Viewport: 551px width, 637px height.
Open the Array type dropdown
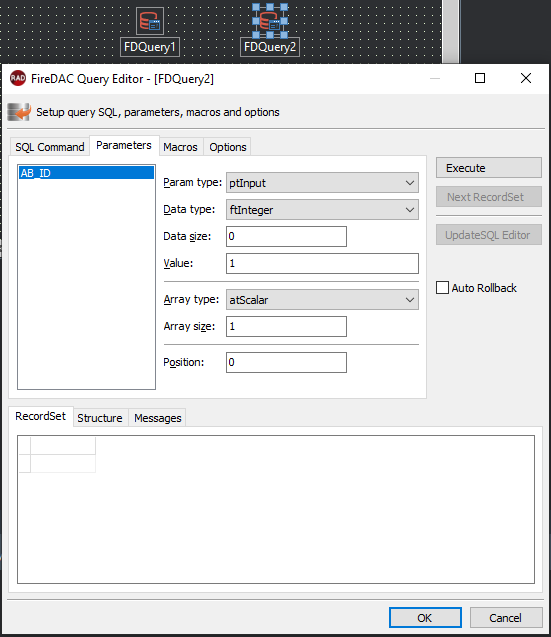tap(322, 300)
